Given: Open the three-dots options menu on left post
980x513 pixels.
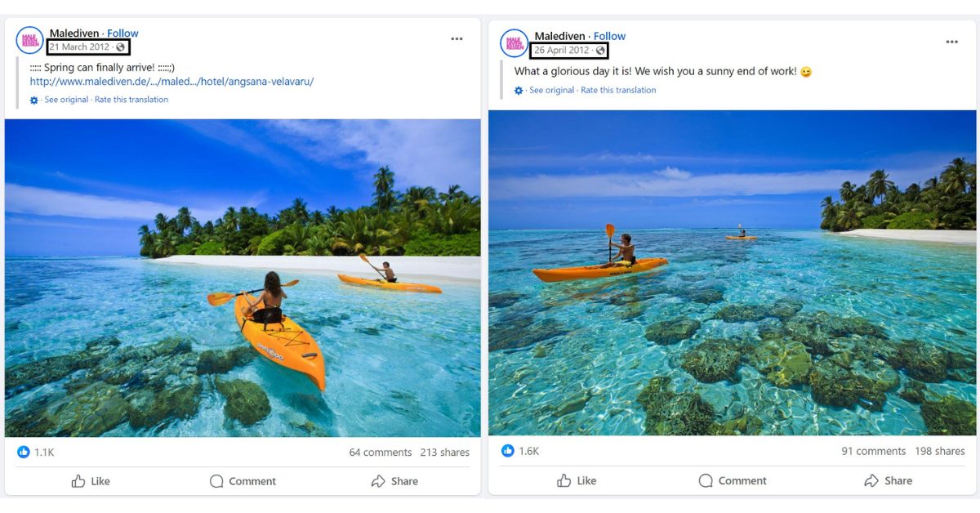Looking at the screenshot, I should pos(457,38).
